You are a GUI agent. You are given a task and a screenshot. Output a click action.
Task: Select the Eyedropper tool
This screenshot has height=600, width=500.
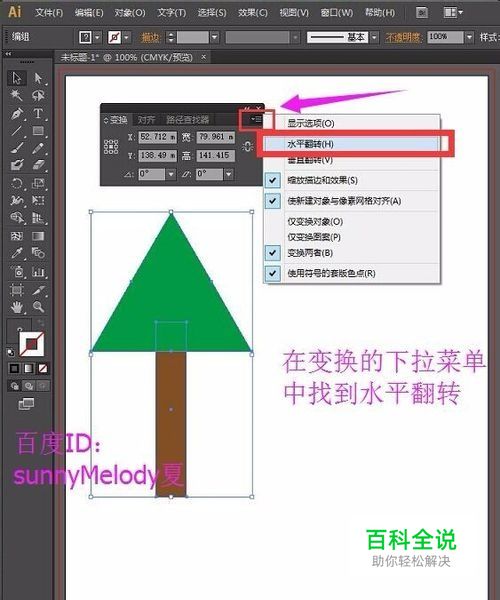point(17,253)
